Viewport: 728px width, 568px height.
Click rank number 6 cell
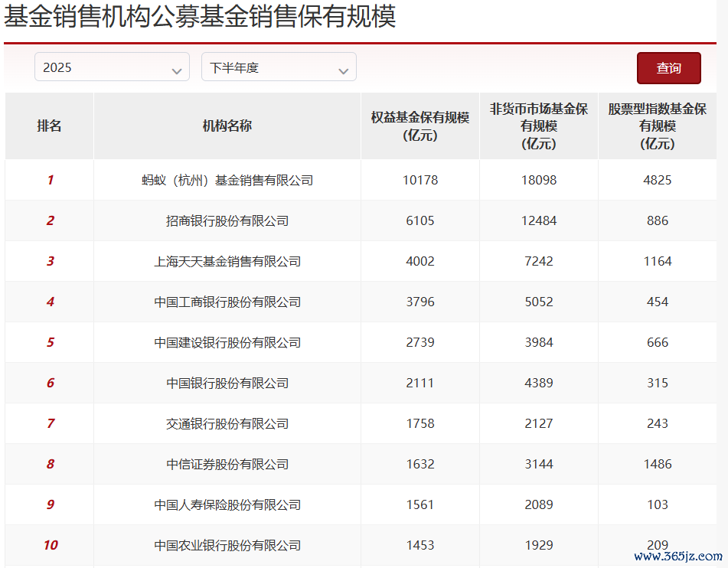click(x=51, y=383)
